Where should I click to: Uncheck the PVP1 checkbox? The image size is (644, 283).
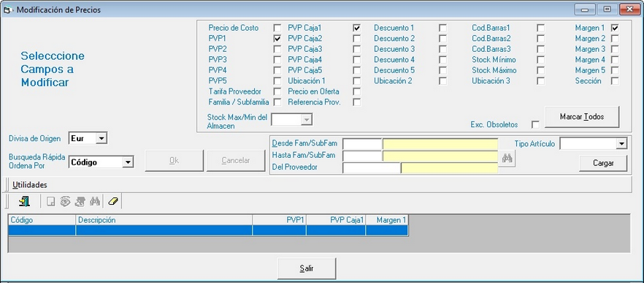tap(277, 39)
